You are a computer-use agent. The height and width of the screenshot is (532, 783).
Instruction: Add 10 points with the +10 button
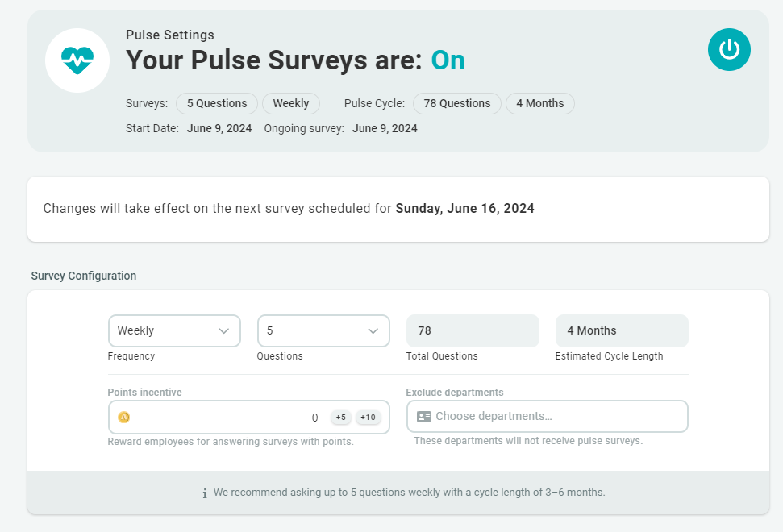pyautogui.click(x=368, y=418)
